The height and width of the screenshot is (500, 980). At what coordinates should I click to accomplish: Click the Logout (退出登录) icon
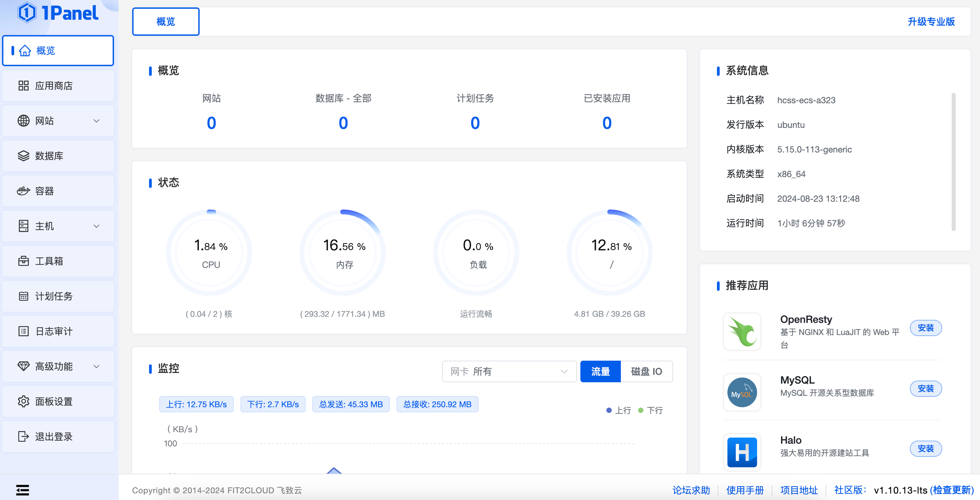pos(23,437)
